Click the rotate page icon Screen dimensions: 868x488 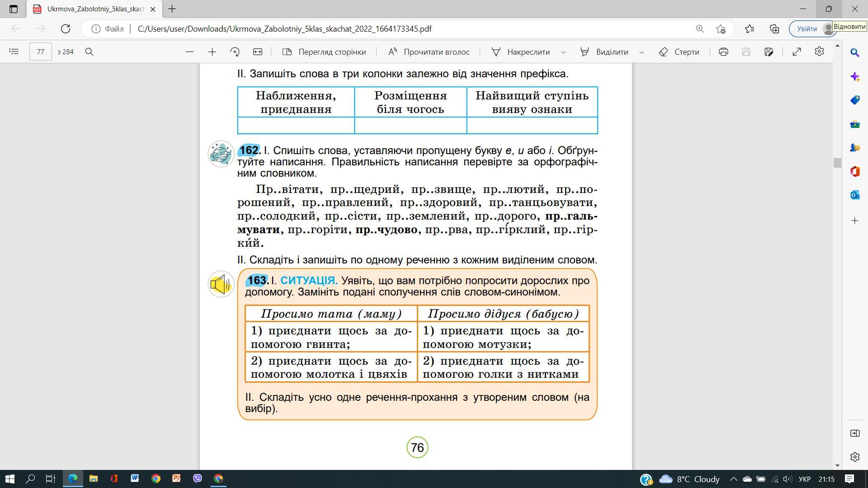tap(235, 52)
